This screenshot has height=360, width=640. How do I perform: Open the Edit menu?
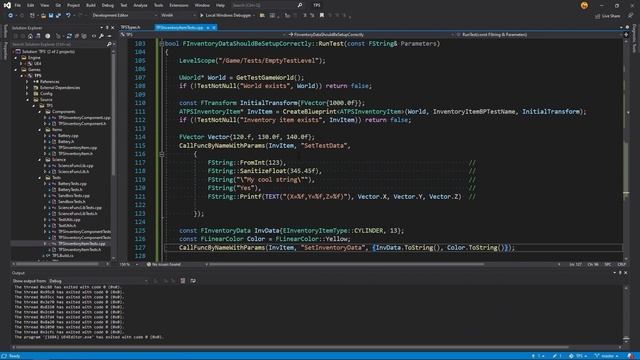31,5
